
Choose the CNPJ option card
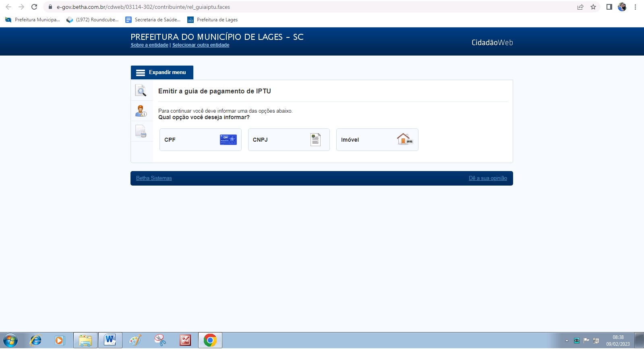click(289, 140)
